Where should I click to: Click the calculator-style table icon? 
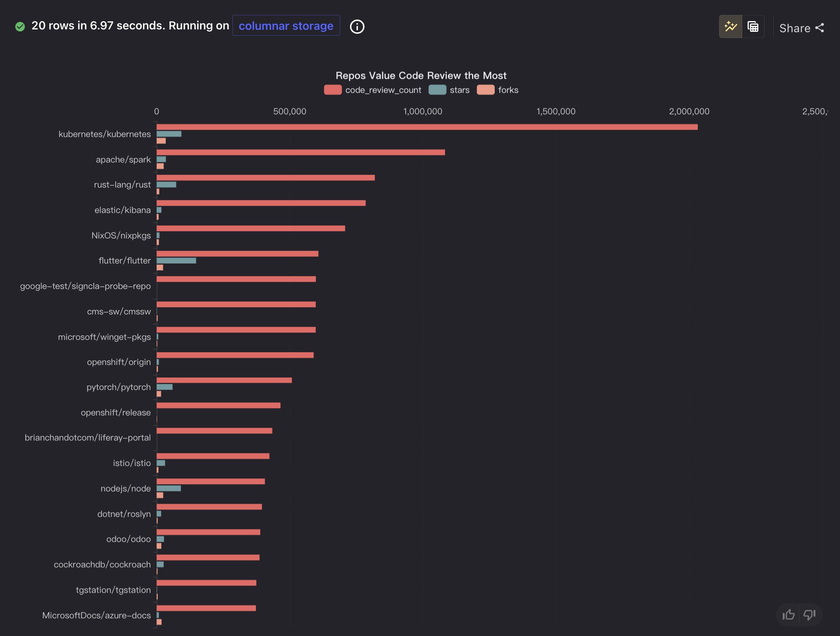point(753,27)
